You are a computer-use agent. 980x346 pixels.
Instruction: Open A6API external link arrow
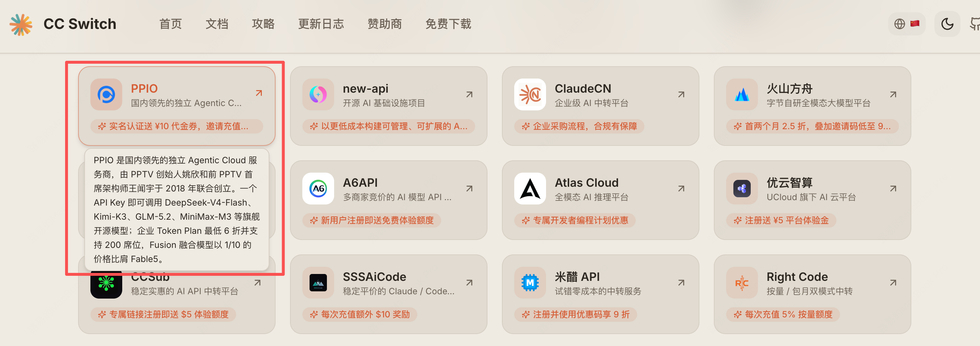469,189
